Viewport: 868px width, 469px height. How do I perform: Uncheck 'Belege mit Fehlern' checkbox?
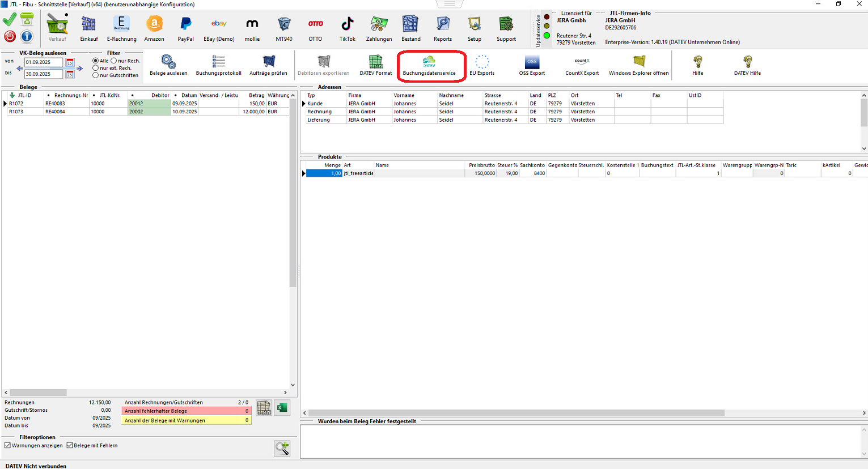click(70, 445)
